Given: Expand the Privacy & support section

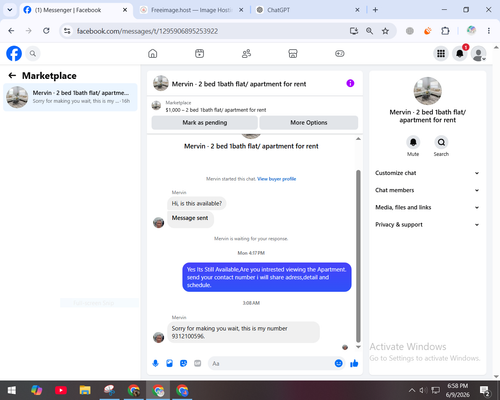Looking at the screenshot, I should coord(427,225).
